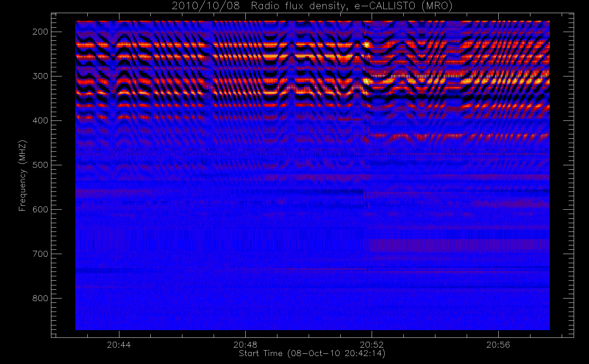Image resolution: width=589 pixels, height=364 pixels.
Task: Click the 600 frequency tick label
Action: click(40, 209)
